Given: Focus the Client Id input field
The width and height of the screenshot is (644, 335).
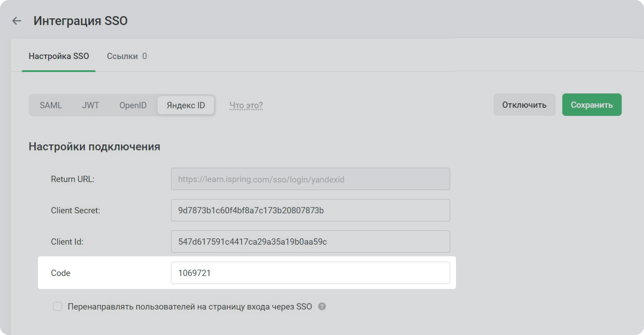Looking at the screenshot, I should (x=310, y=242).
